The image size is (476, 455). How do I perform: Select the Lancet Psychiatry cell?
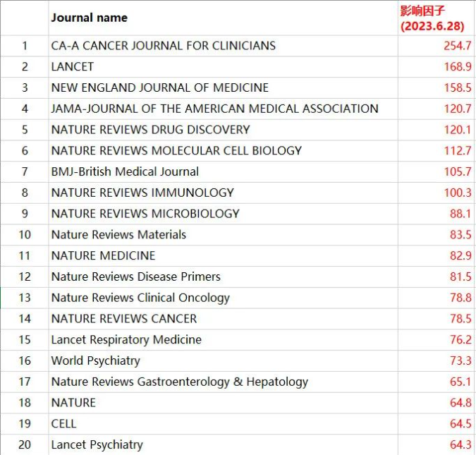tap(223, 444)
